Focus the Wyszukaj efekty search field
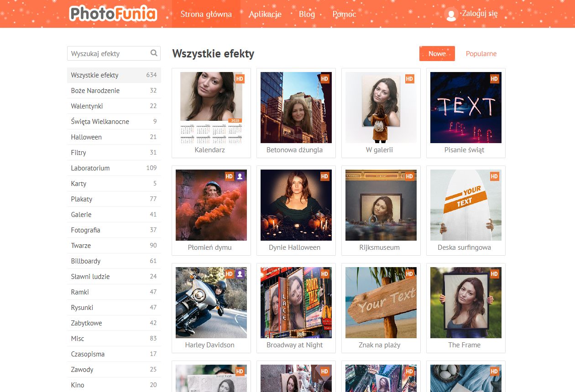The height and width of the screenshot is (392, 575). click(114, 53)
